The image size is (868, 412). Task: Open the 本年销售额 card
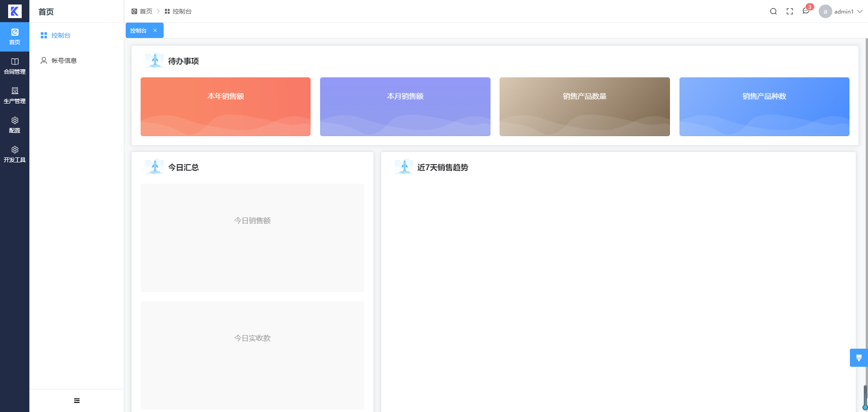pyautogui.click(x=226, y=107)
